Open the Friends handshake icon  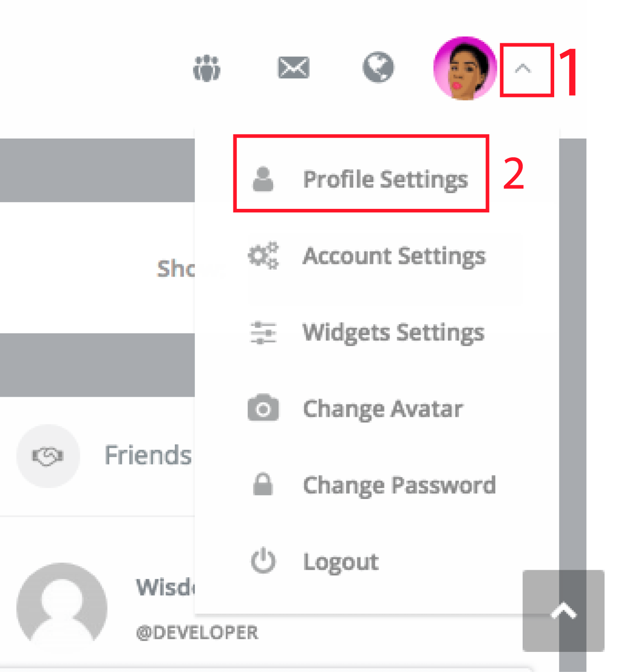click(x=48, y=456)
